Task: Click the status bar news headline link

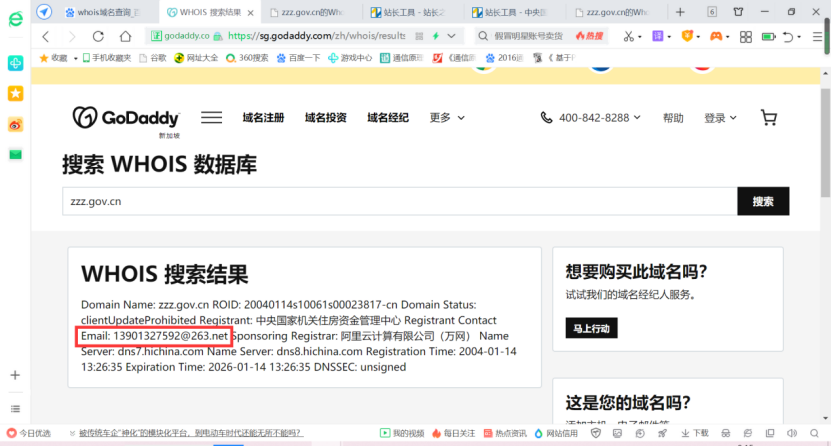Action: coord(191,433)
